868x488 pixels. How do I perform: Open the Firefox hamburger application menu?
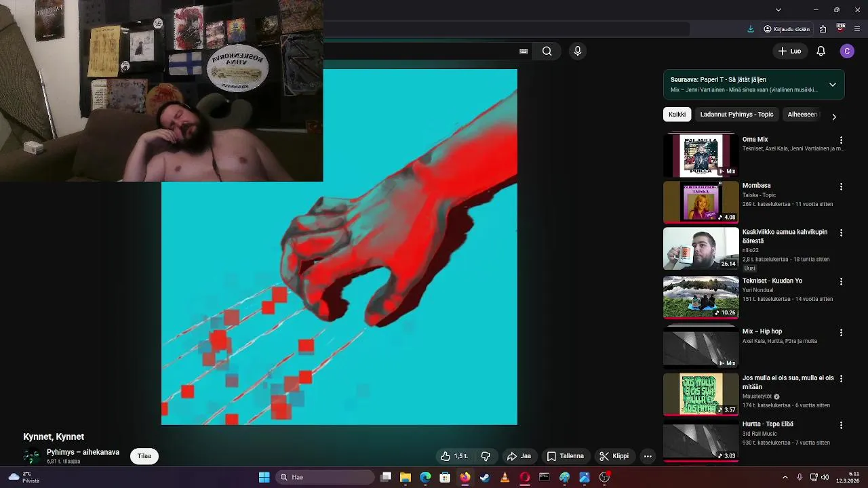857,29
